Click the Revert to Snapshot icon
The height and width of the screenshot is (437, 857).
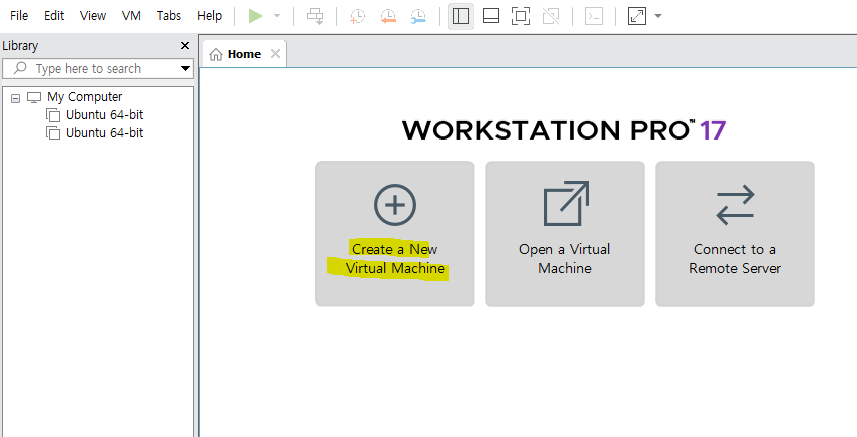point(388,16)
